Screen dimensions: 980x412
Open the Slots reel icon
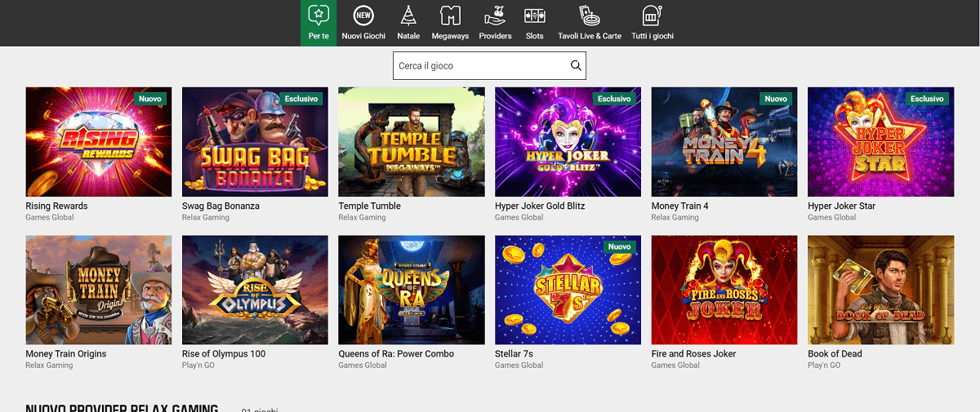click(x=535, y=15)
